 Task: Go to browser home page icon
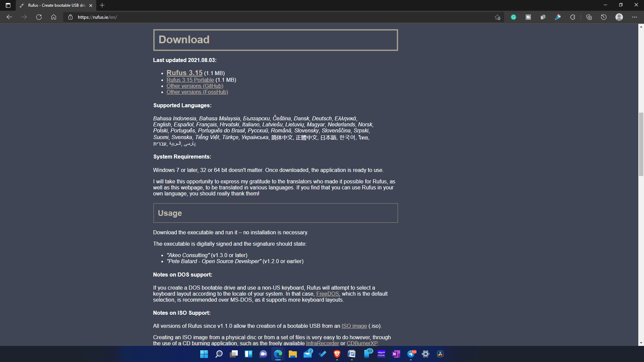click(54, 17)
